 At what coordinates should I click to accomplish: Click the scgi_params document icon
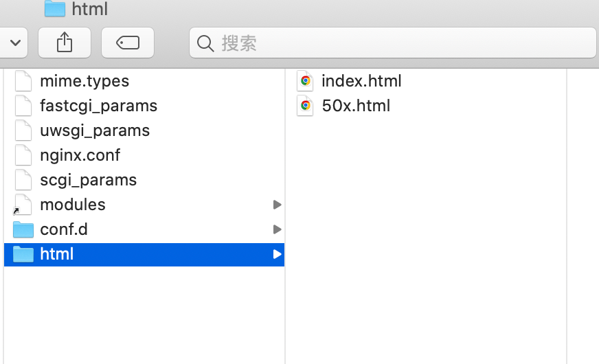click(x=23, y=180)
